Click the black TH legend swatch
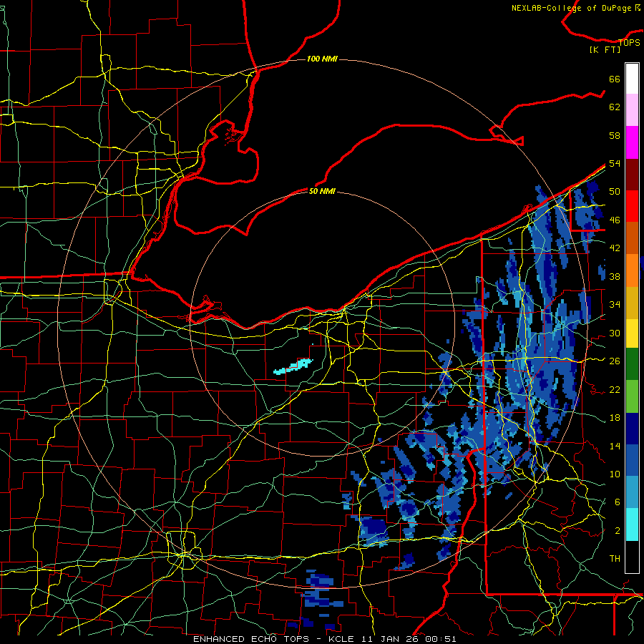This screenshot has height=644, width=644. pos(632,557)
